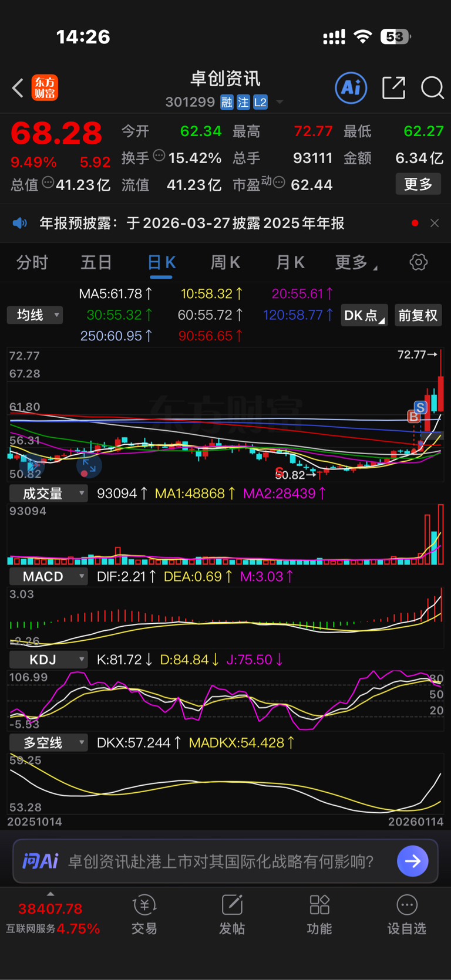The image size is (451, 980).
Task: Tap the back arrow icon
Action: [18, 88]
